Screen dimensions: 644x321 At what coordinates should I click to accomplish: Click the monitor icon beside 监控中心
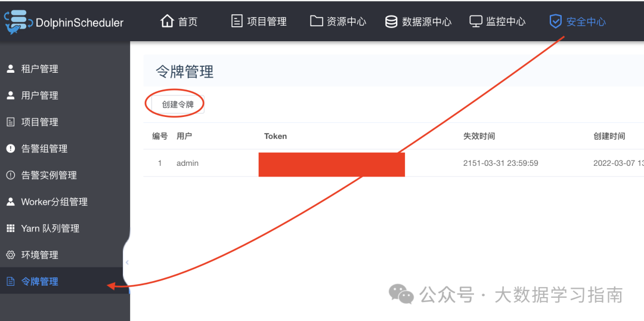pyautogui.click(x=476, y=21)
